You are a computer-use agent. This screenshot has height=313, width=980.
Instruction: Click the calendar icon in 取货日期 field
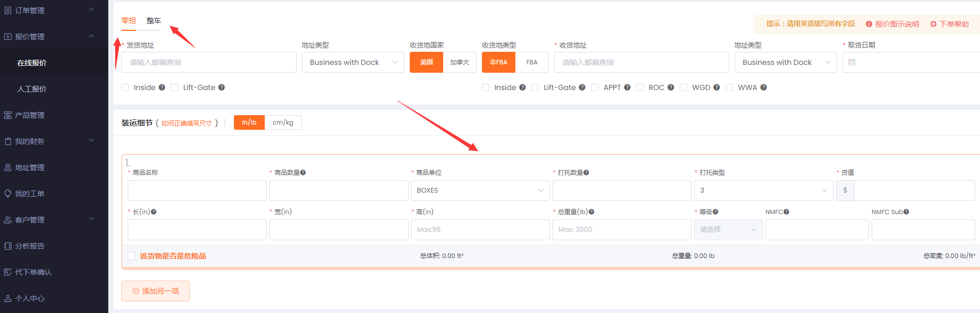[x=852, y=62]
